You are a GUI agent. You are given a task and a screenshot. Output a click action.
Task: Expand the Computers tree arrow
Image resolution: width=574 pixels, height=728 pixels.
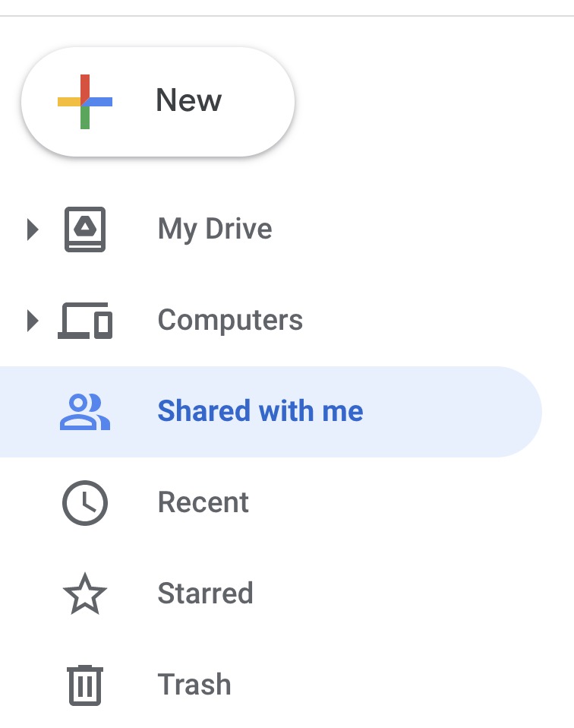(32, 321)
